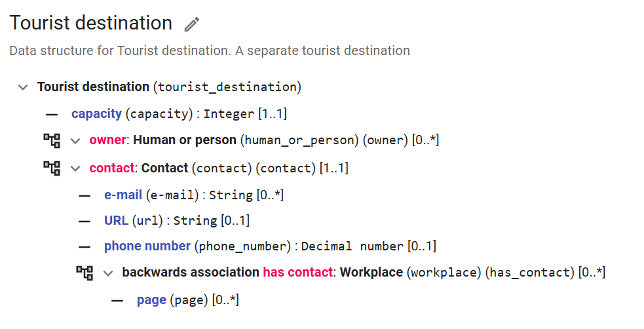The height and width of the screenshot is (329, 644).
Task: Open the phone number attribute link
Action: (147, 246)
